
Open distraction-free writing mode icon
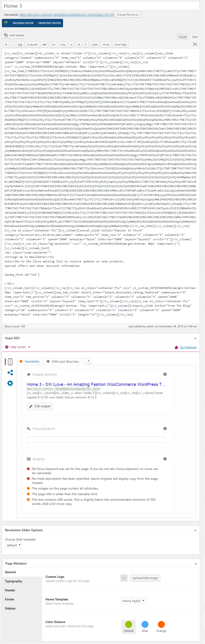[x=195, y=44]
